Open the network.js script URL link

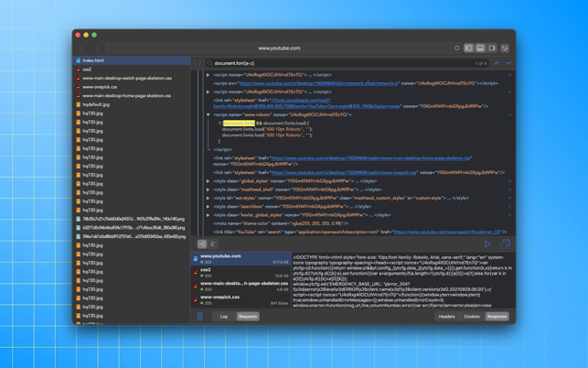[x=318, y=83]
